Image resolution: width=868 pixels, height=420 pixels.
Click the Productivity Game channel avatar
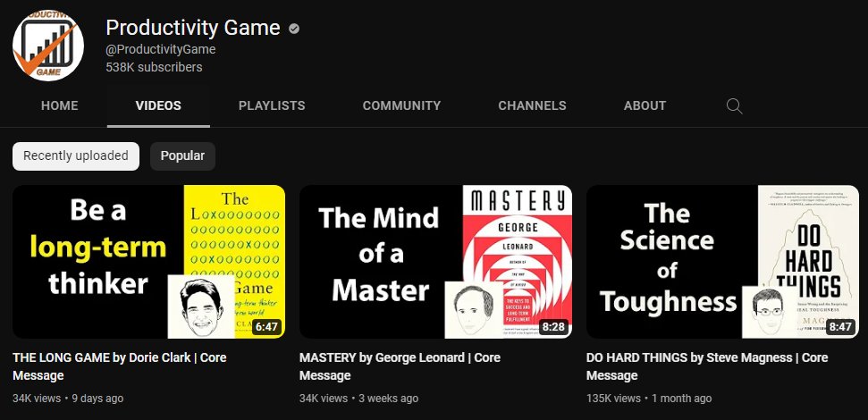[48, 46]
